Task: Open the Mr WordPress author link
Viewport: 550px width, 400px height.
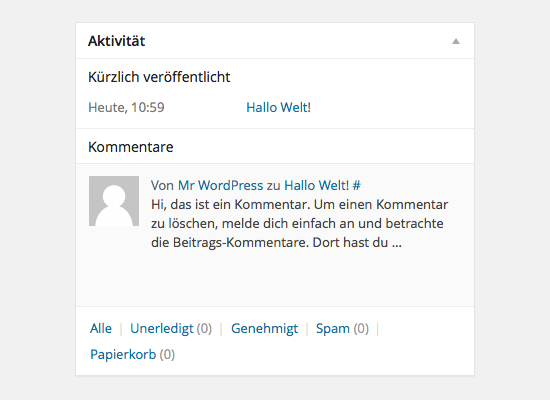Action: [x=220, y=185]
